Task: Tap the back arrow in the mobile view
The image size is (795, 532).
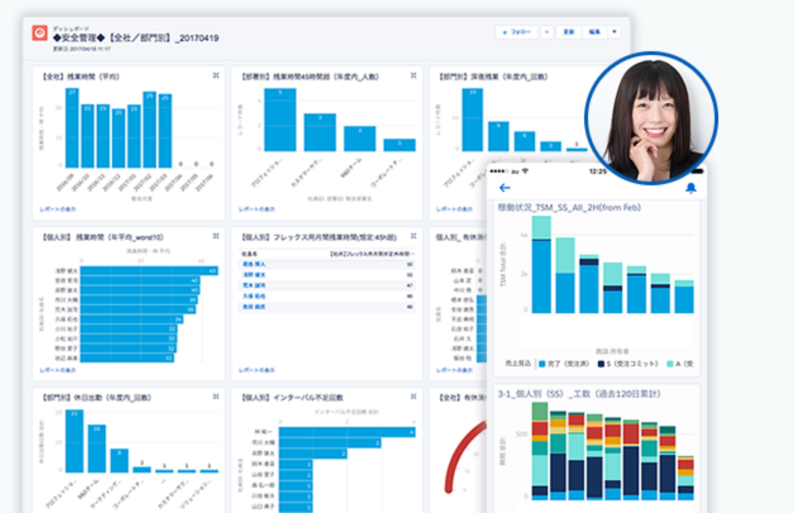Action: pos(504,188)
